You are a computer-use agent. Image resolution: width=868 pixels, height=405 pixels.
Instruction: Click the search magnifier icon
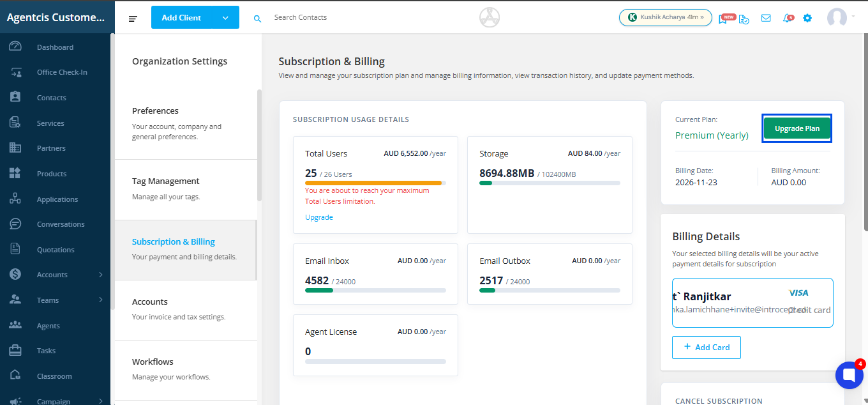point(258,19)
